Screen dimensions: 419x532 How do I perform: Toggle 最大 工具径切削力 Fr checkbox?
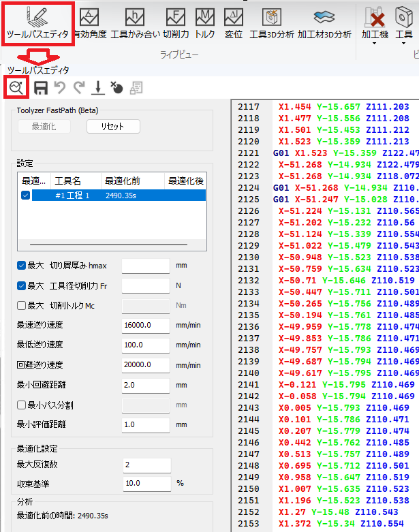coord(21,285)
